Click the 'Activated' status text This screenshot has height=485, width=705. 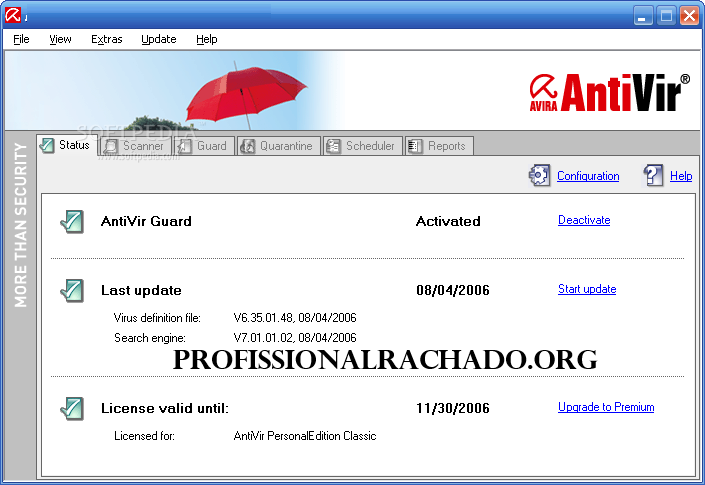coord(448,221)
